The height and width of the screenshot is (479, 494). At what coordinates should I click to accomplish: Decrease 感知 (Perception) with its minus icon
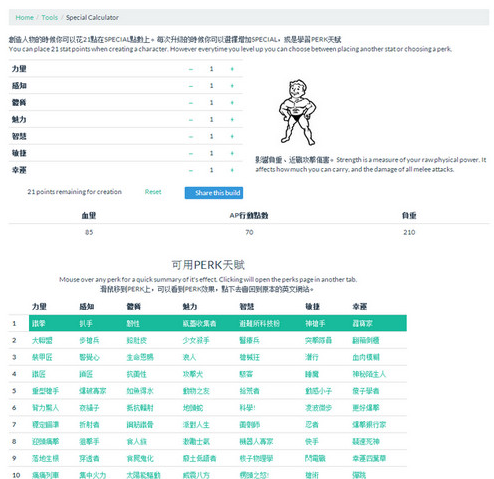coord(191,86)
